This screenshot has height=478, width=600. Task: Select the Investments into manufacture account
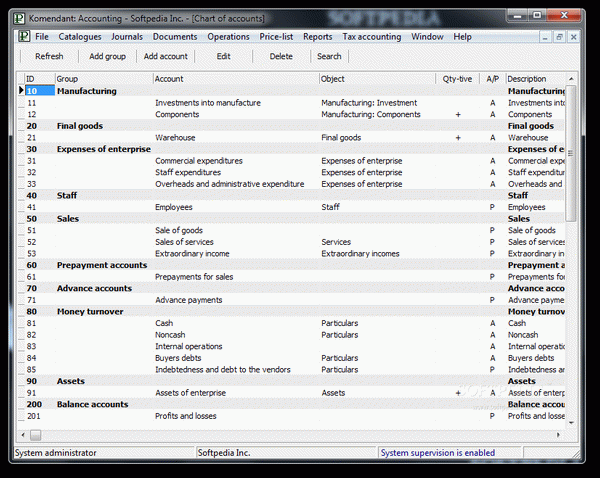(208, 103)
